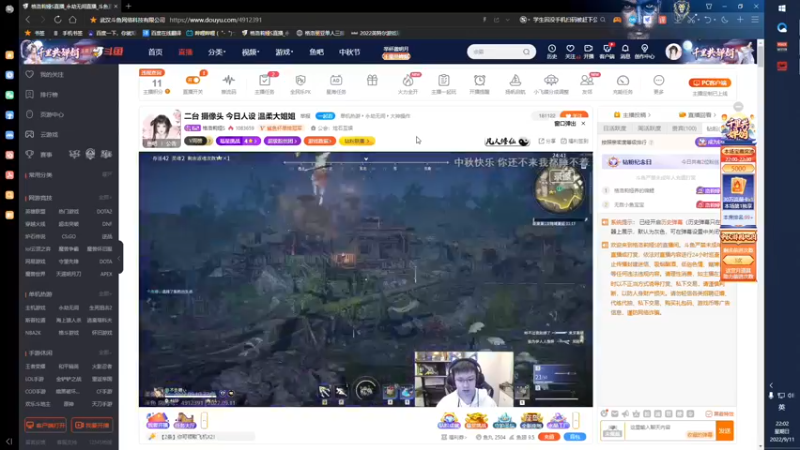This screenshot has width=800, height=450.
Task: Click the game minimap in stream
Action: coord(560,189)
